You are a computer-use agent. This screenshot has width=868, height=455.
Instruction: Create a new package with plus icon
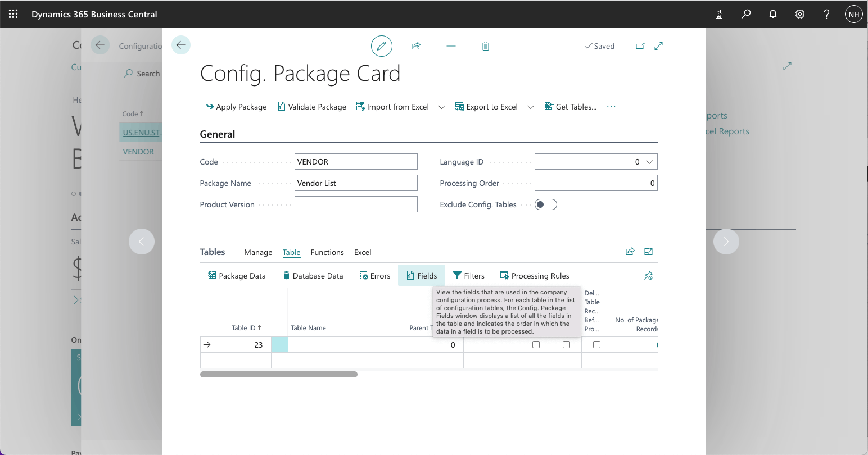(451, 46)
